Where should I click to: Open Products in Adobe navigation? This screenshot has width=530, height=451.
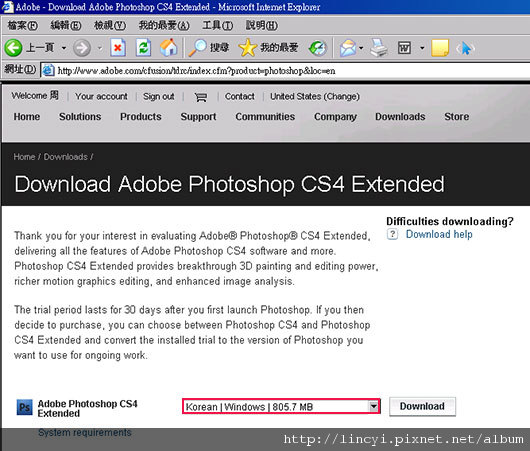coord(141,117)
